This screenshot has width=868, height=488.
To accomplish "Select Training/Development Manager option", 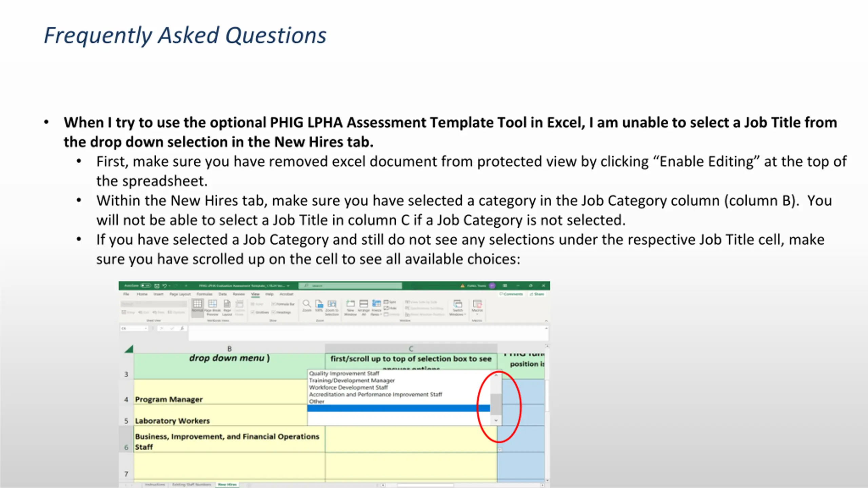I will point(352,380).
